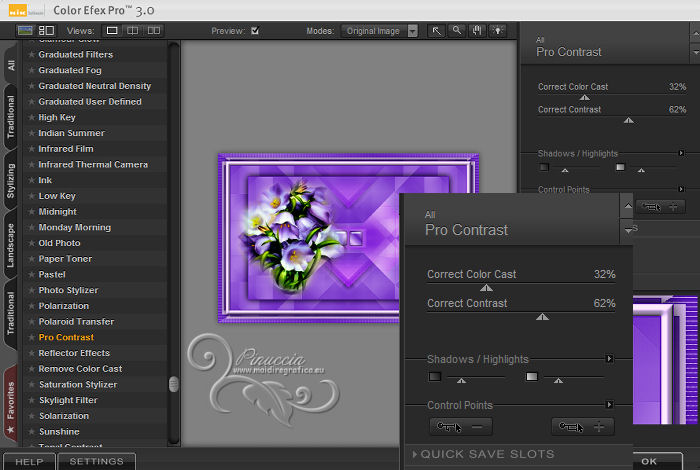Screen dimensions: 700x470
Task: Click shadows swatch icon in enlarged panel
Action: [434, 377]
